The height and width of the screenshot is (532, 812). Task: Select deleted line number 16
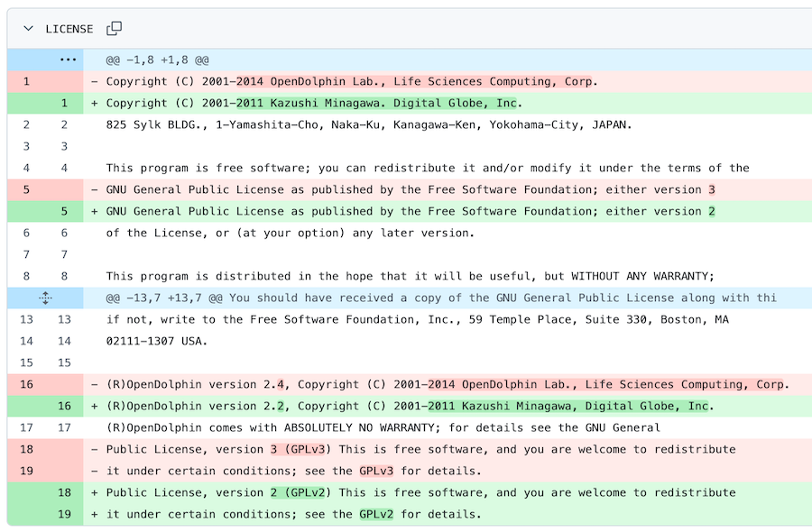pyautogui.click(x=26, y=384)
